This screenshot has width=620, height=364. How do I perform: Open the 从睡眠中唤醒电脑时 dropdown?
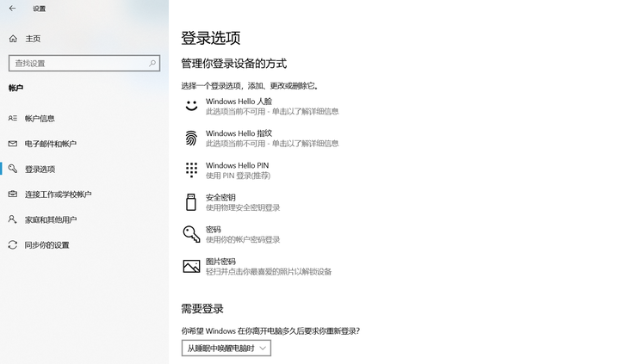[226, 348]
